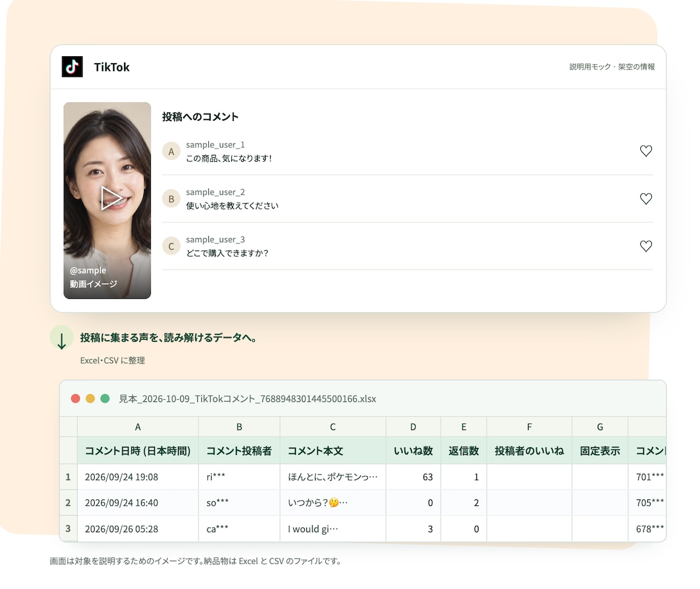Select cell 2026/09/24 19:08
This screenshot has height=589, width=700.
138,477
